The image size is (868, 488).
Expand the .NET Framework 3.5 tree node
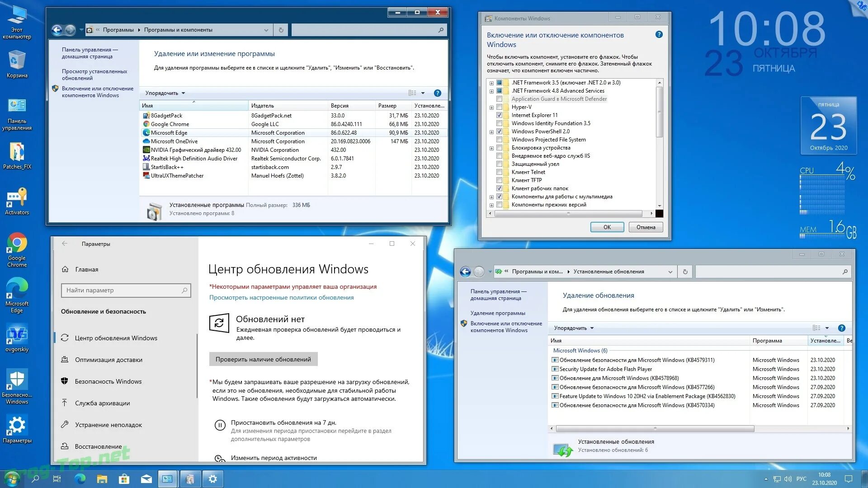[x=491, y=83]
